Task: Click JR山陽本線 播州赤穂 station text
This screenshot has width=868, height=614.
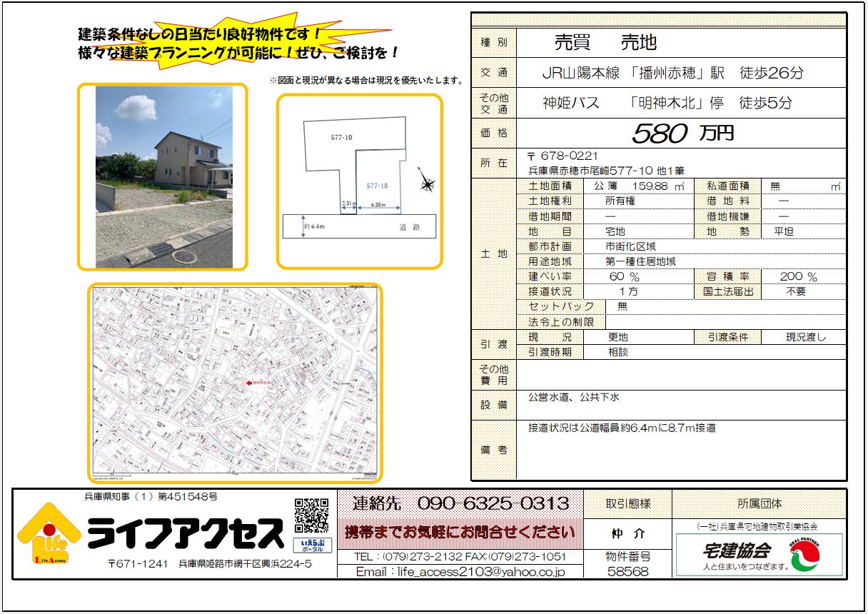Action: tap(672, 73)
